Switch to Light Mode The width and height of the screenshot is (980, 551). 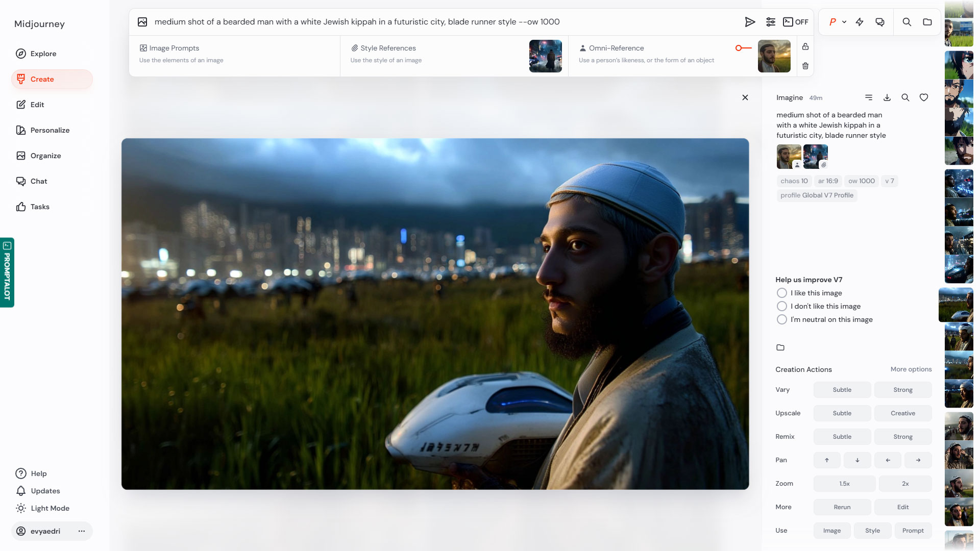[43, 508]
